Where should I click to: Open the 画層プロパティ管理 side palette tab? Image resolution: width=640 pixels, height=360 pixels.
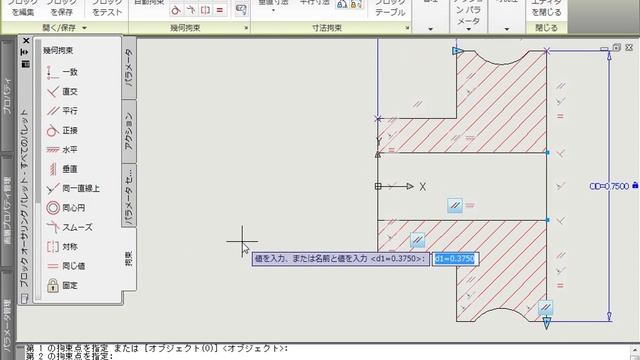tap(7, 211)
